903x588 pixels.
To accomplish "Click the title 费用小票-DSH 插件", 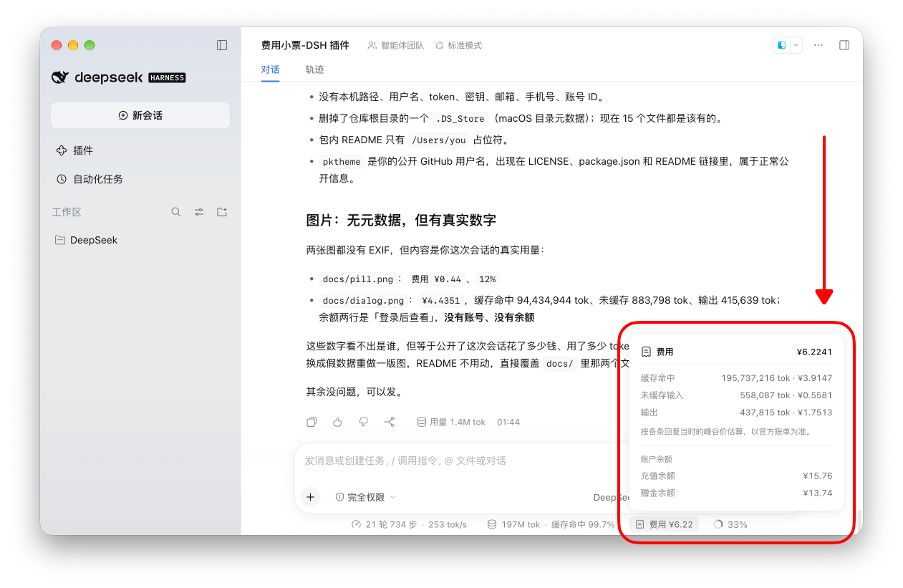I will point(305,45).
